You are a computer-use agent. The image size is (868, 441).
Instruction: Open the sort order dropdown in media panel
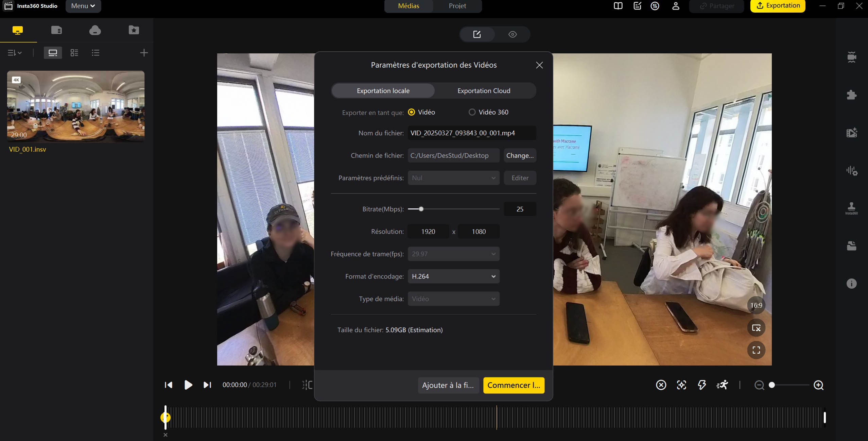[x=15, y=53]
